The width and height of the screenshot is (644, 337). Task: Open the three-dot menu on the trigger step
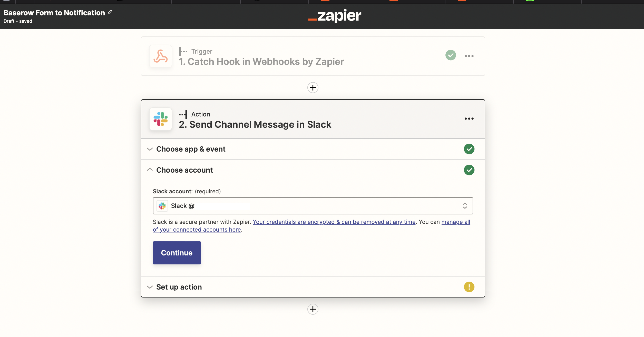tap(469, 56)
